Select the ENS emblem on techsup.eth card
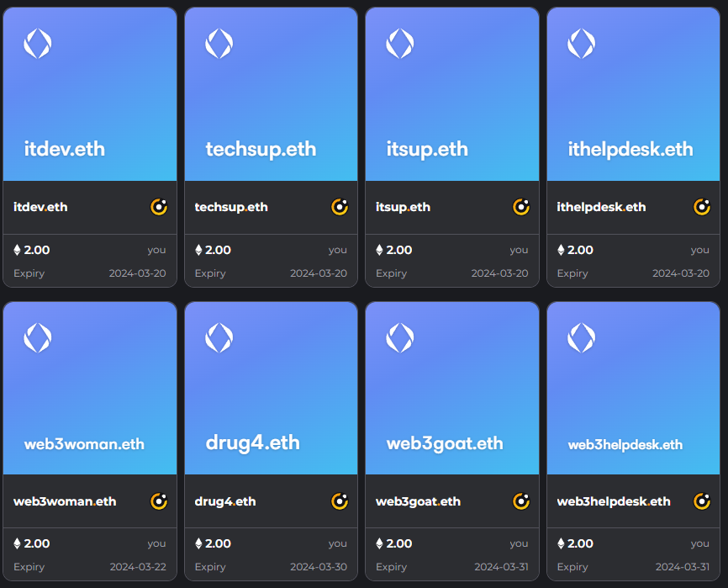The image size is (728, 588). pyautogui.click(x=219, y=42)
